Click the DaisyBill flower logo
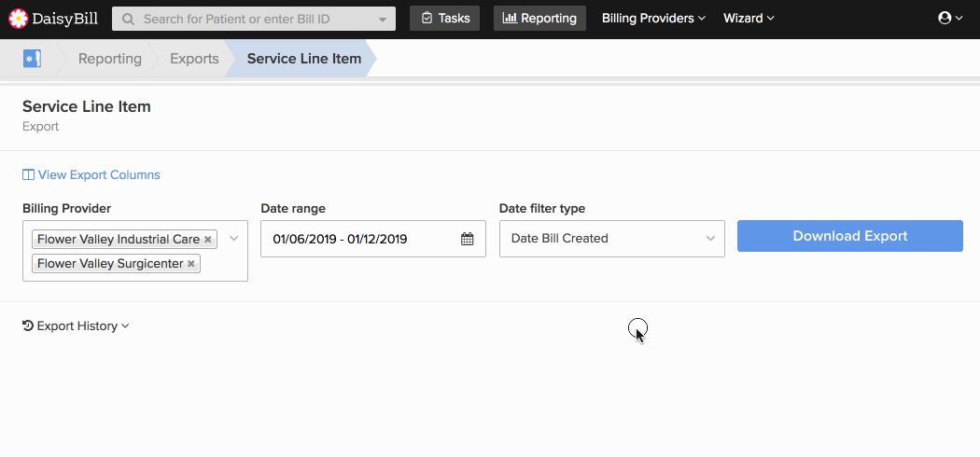Image resolution: width=980 pixels, height=457 pixels. pyautogui.click(x=18, y=19)
